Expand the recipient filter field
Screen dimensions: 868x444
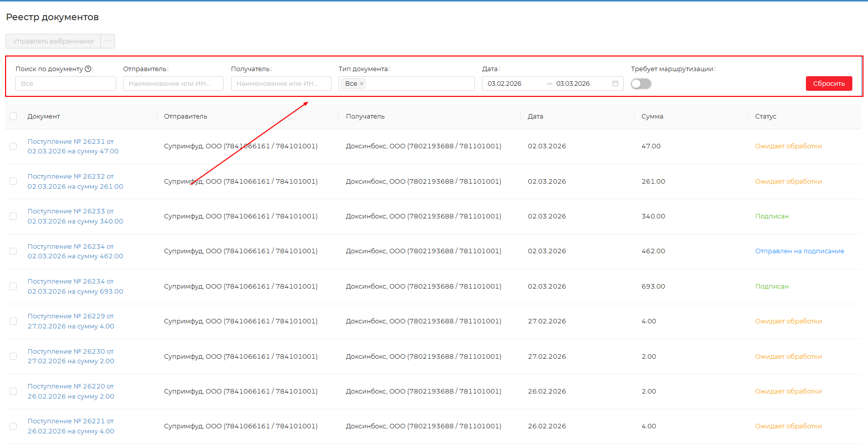(x=281, y=84)
